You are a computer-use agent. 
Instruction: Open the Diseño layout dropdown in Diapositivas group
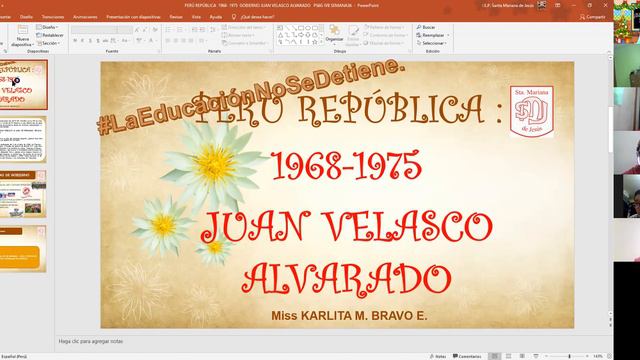click(x=47, y=27)
